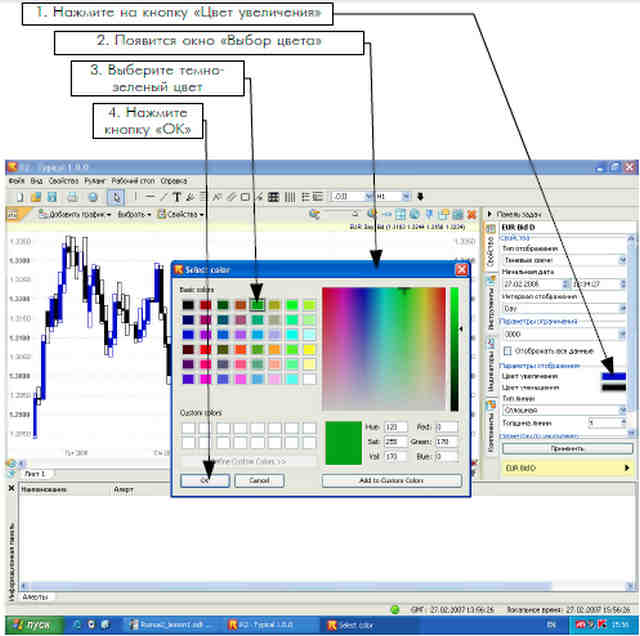Open the 'Добавить график' dropdown
The width and height of the screenshot is (640, 636).
[x=75, y=214]
